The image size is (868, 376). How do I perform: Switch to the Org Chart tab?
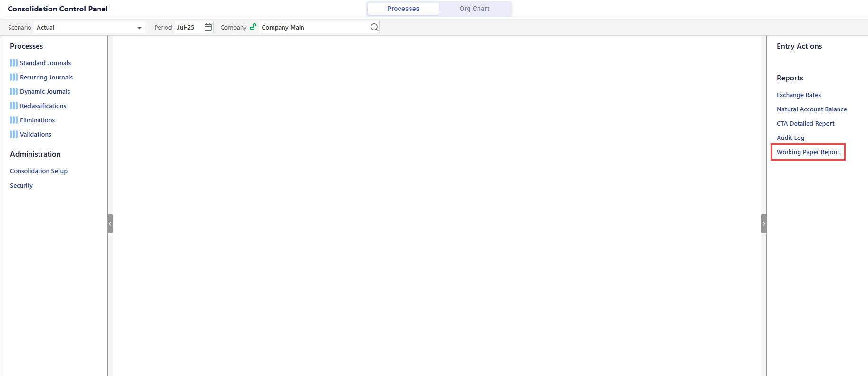pyautogui.click(x=475, y=9)
